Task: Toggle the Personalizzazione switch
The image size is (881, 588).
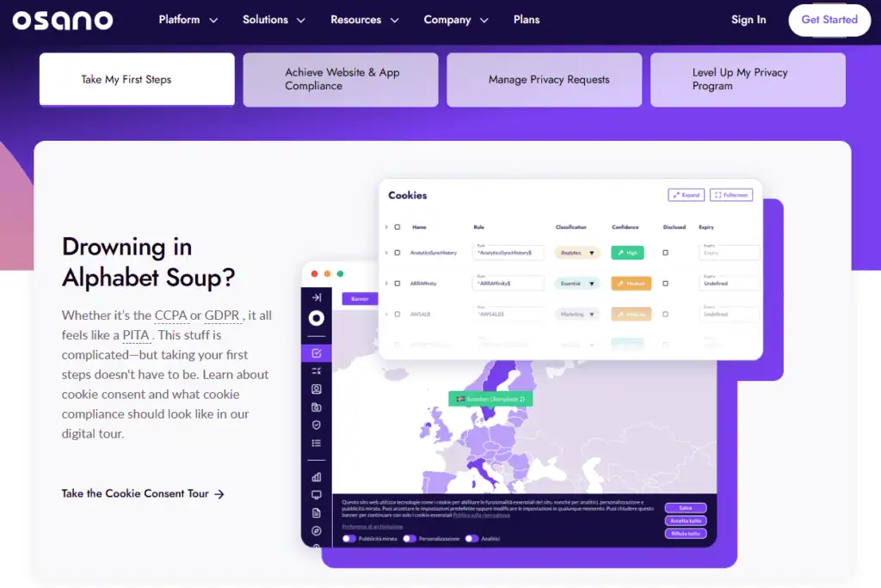Action: coord(410,539)
